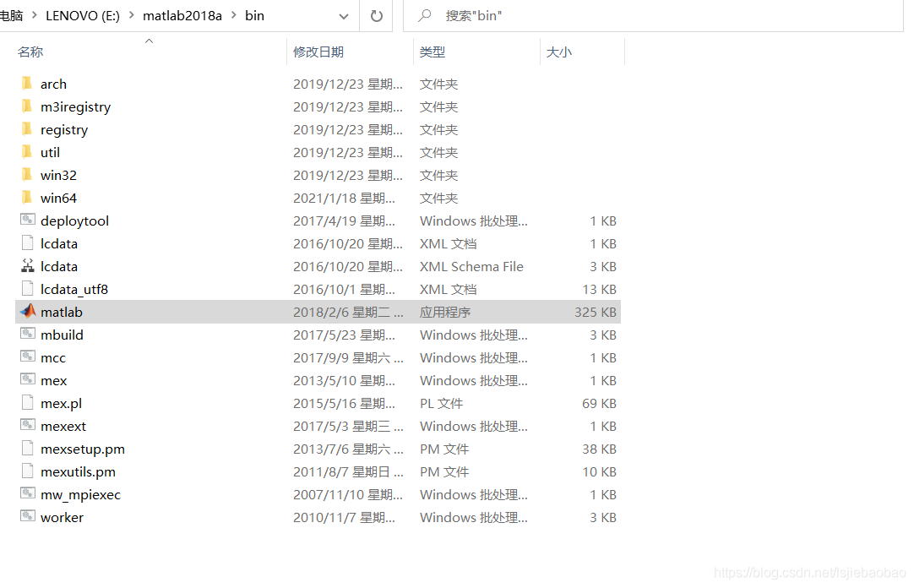Expand the chevron after matlab2018a
Screen dimensions: 914x588
coord(234,16)
